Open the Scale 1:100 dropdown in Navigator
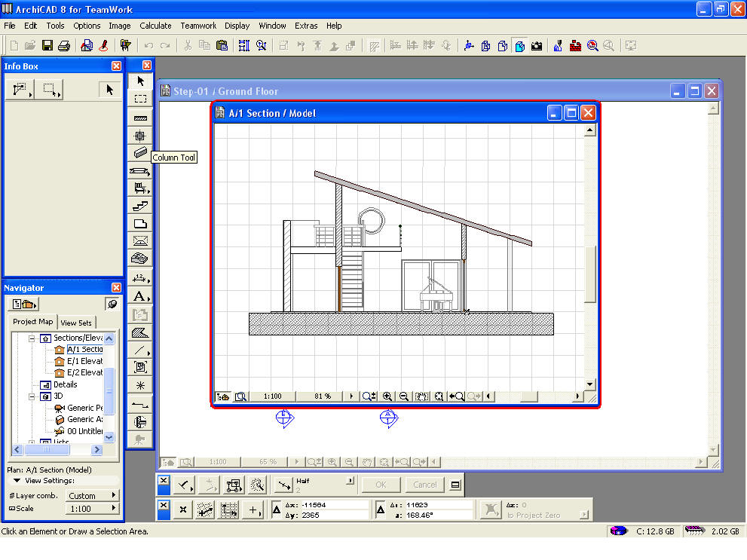Image resolution: width=747 pixels, height=560 pixels. click(x=92, y=509)
